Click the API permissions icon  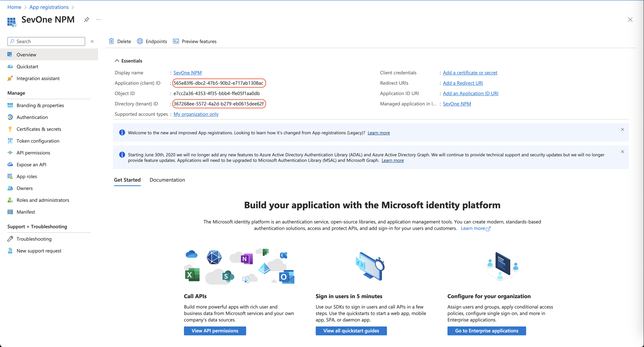[10, 153]
